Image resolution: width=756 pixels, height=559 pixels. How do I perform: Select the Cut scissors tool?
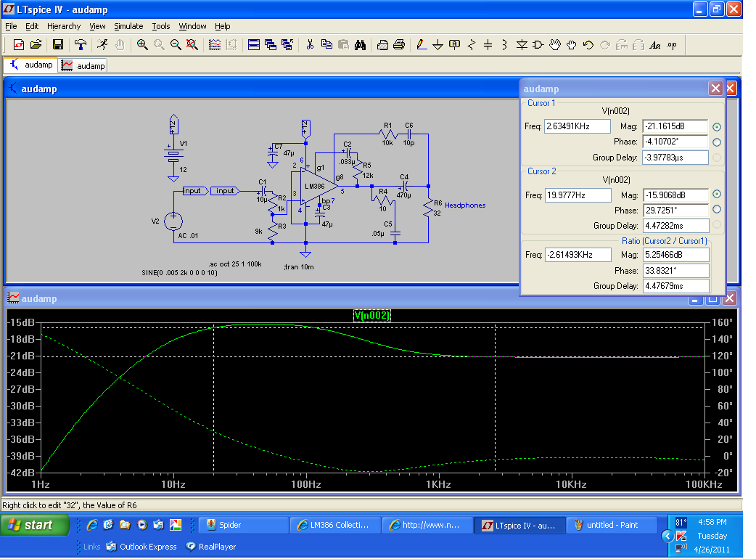pyautogui.click(x=310, y=45)
